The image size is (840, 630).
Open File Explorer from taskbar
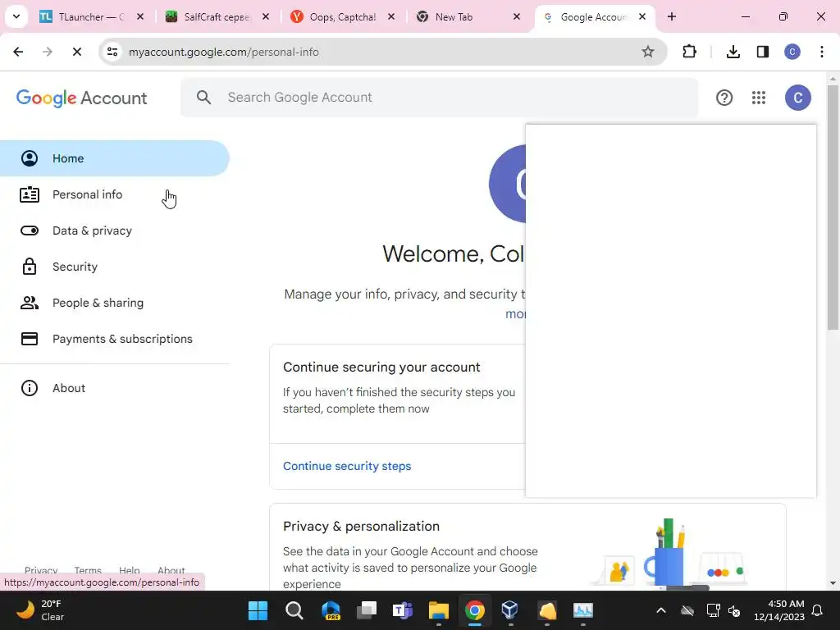(438, 610)
